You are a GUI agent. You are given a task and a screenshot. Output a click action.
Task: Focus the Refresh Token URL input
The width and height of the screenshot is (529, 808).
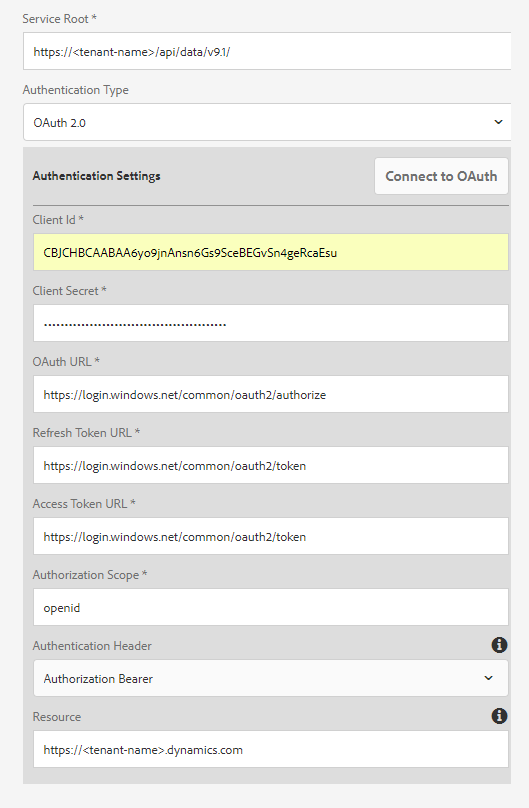point(270,465)
